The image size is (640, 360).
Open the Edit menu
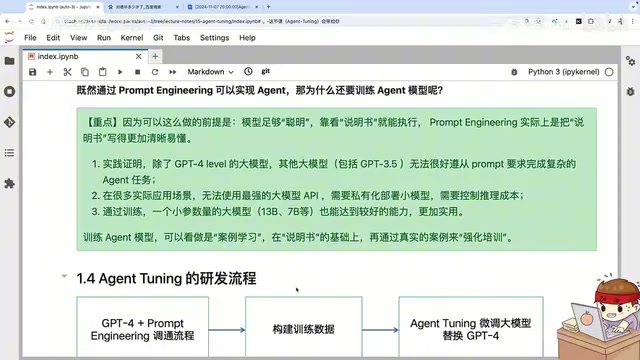tap(53, 38)
